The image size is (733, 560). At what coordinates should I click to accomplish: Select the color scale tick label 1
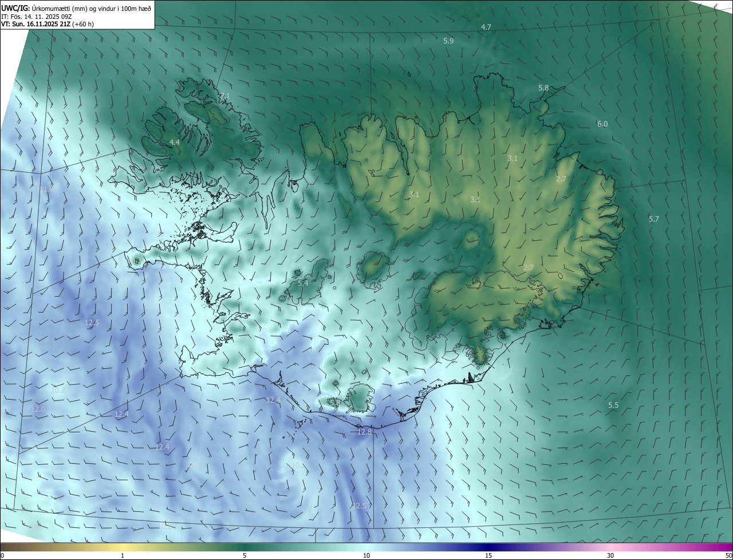(x=123, y=555)
